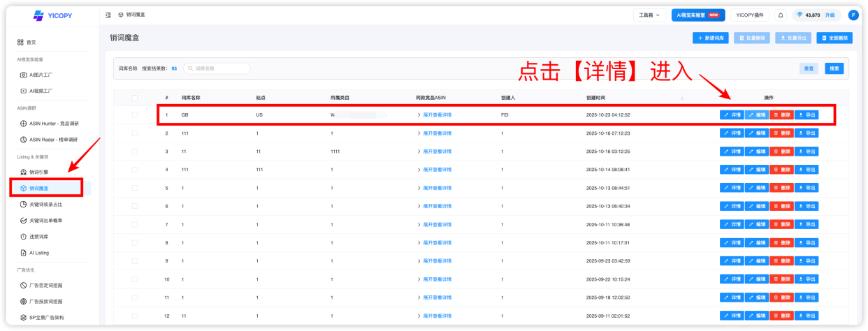Click the 全部删除 button
This screenshot has width=868, height=331.
pyautogui.click(x=834, y=38)
